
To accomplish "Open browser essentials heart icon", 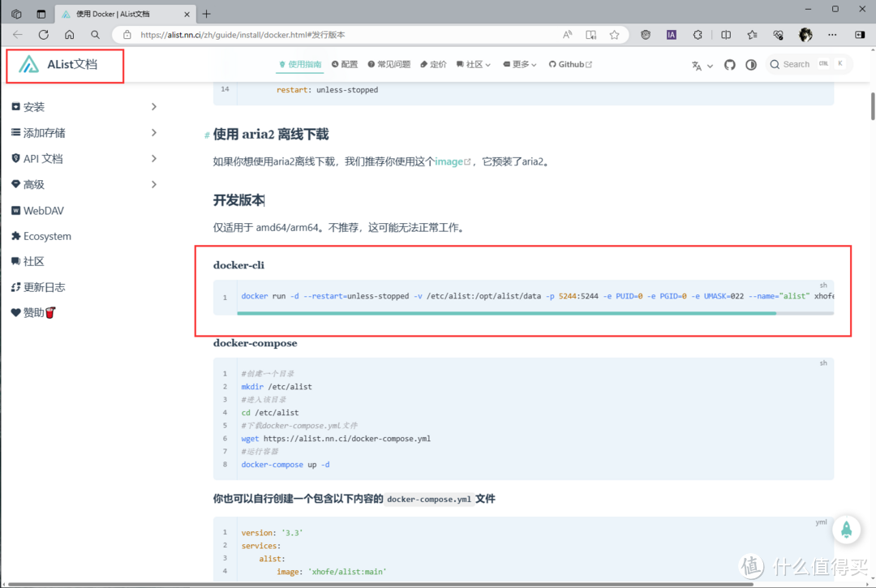I will (x=778, y=35).
